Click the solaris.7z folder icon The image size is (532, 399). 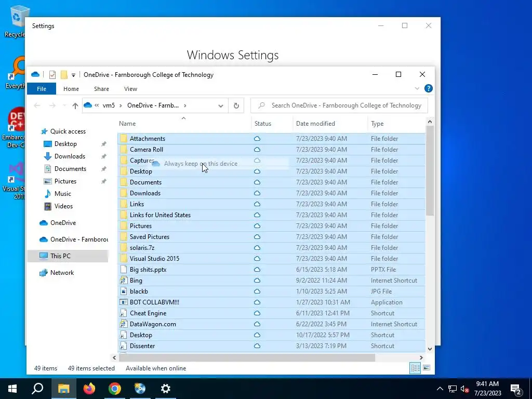coord(124,248)
